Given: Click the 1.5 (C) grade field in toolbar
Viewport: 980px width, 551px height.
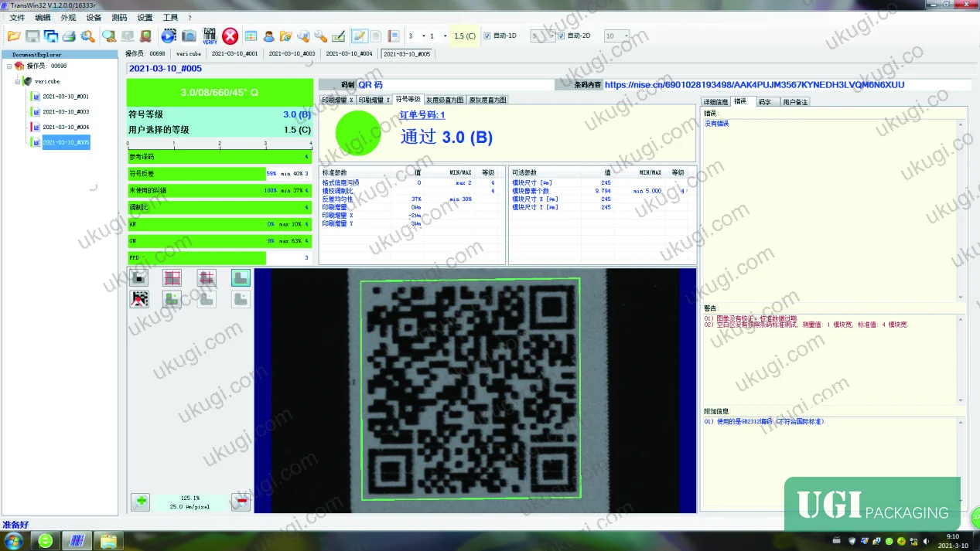Looking at the screenshot, I should click(464, 36).
